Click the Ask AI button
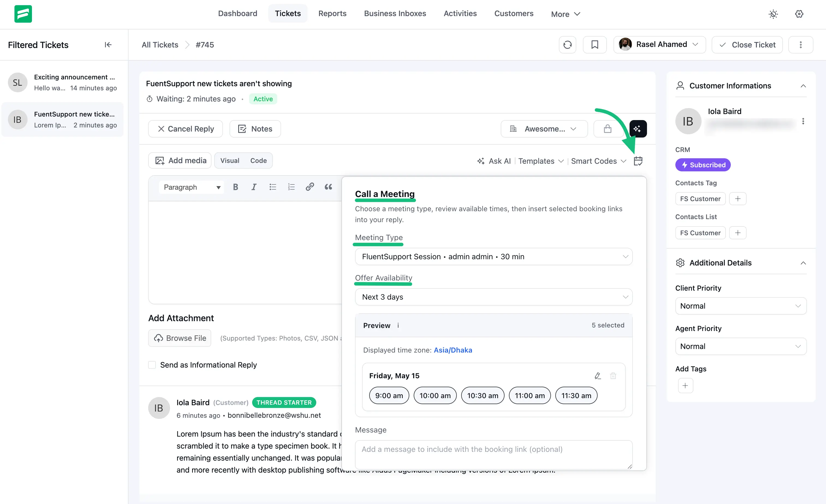This screenshot has width=826, height=504. click(494, 161)
